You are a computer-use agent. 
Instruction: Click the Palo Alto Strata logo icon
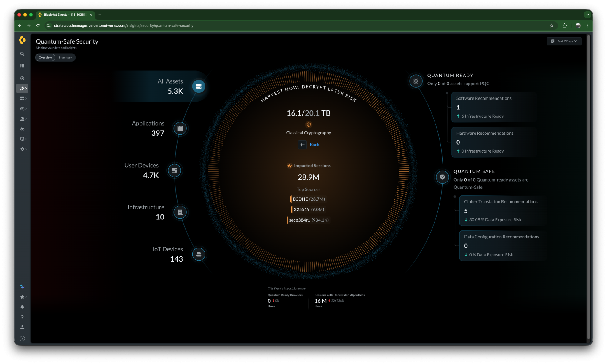tap(22, 40)
